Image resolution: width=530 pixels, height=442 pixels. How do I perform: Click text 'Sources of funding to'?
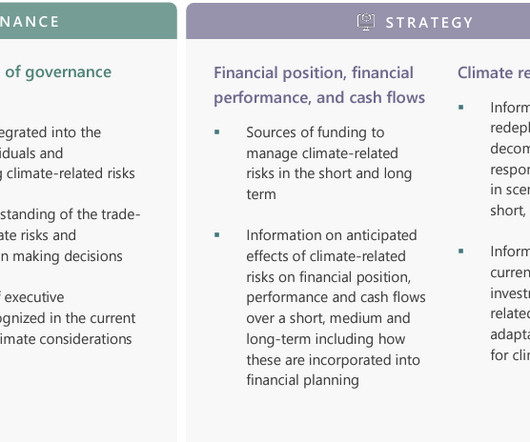315,132
